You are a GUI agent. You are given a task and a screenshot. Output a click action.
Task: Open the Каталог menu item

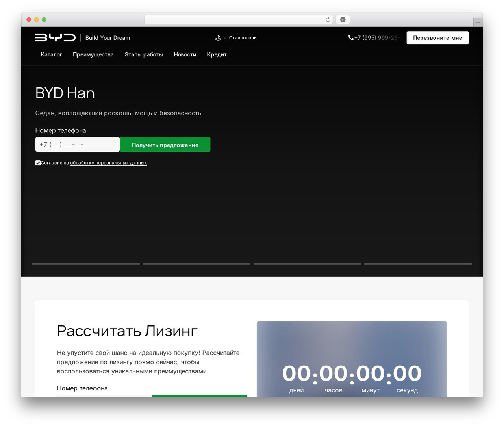click(x=51, y=54)
